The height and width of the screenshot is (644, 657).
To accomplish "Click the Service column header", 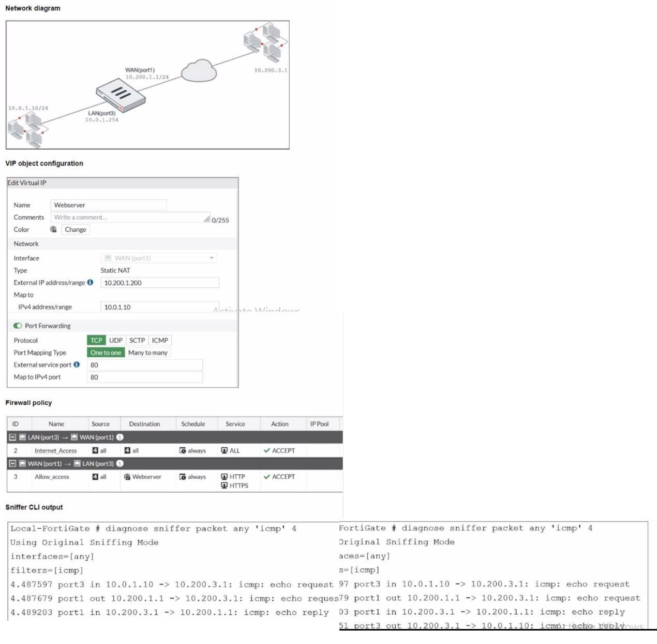I will click(x=235, y=423).
